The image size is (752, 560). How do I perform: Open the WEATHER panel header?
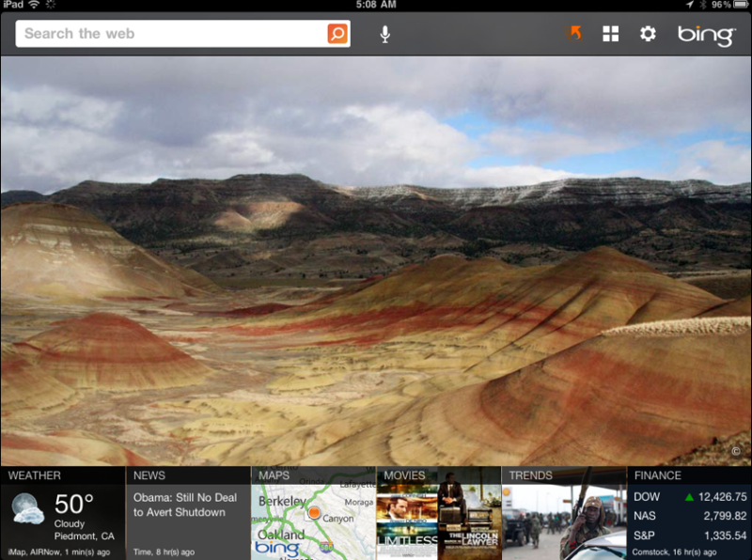34,475
